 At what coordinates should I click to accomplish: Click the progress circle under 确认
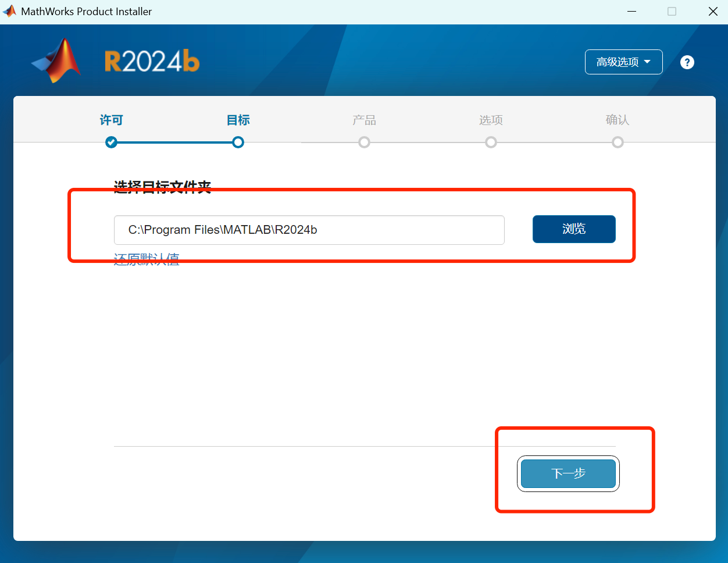coord(618,142)
